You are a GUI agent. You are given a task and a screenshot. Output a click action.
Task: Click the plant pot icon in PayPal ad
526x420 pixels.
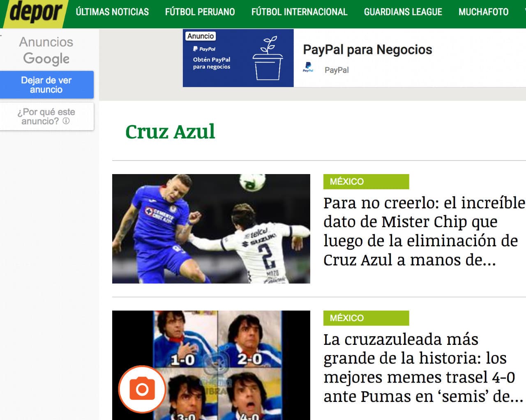(268, 59)
